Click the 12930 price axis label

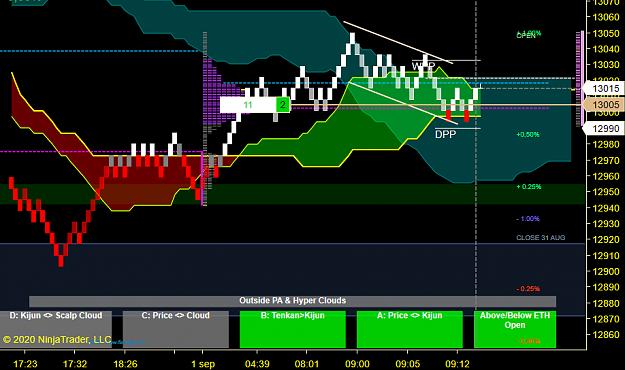pos(606,224)
